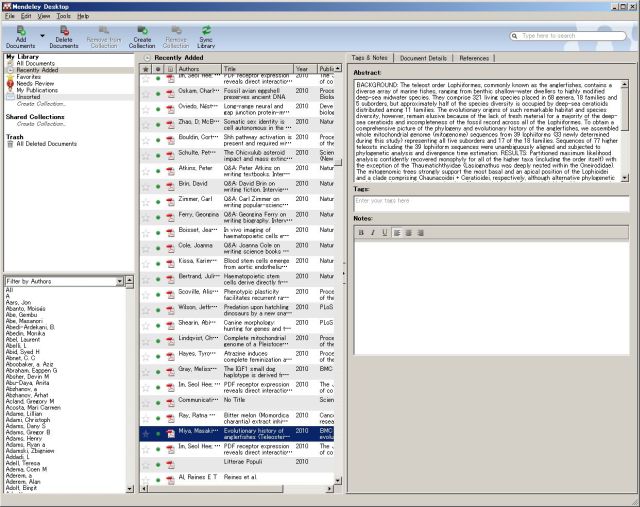Click Create Collection link under My Library
The width and height of the screenshot is (640, 507).
coord(41,104)
